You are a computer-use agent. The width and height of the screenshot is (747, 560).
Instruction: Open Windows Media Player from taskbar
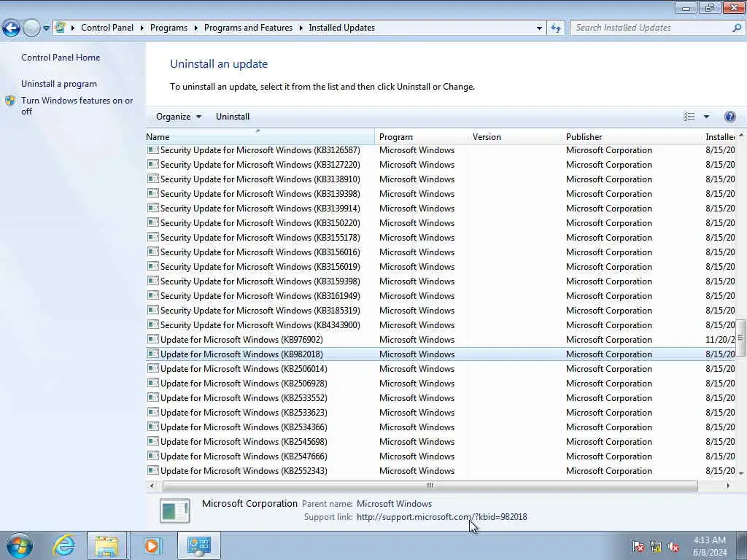point(152,545)
